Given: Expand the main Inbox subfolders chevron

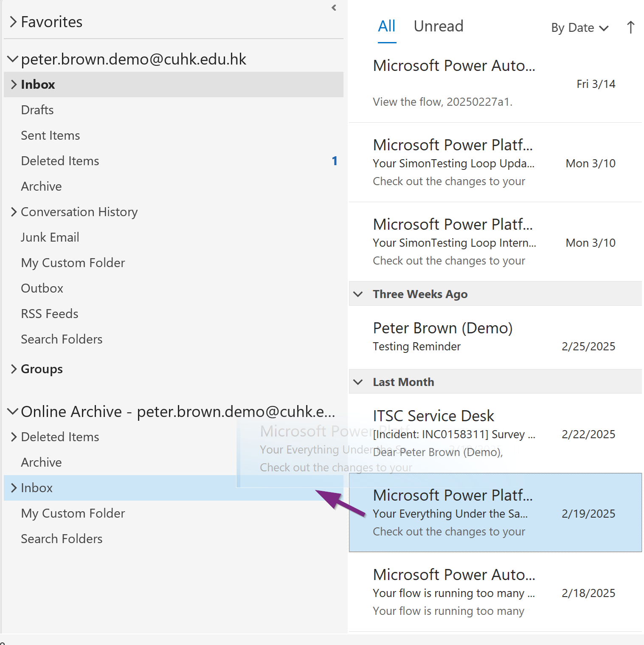Looking at the screenshot, I should tap(14, 84).
